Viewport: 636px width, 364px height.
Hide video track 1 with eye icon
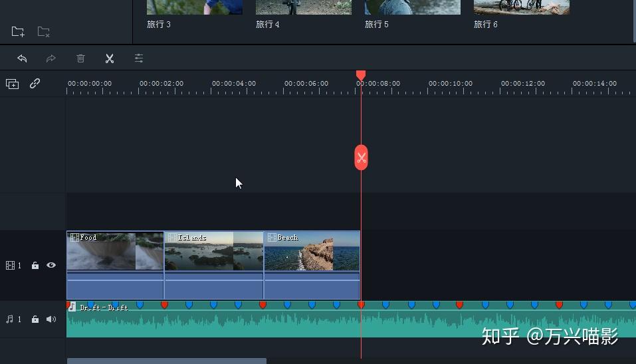click(x=51, y=265)
